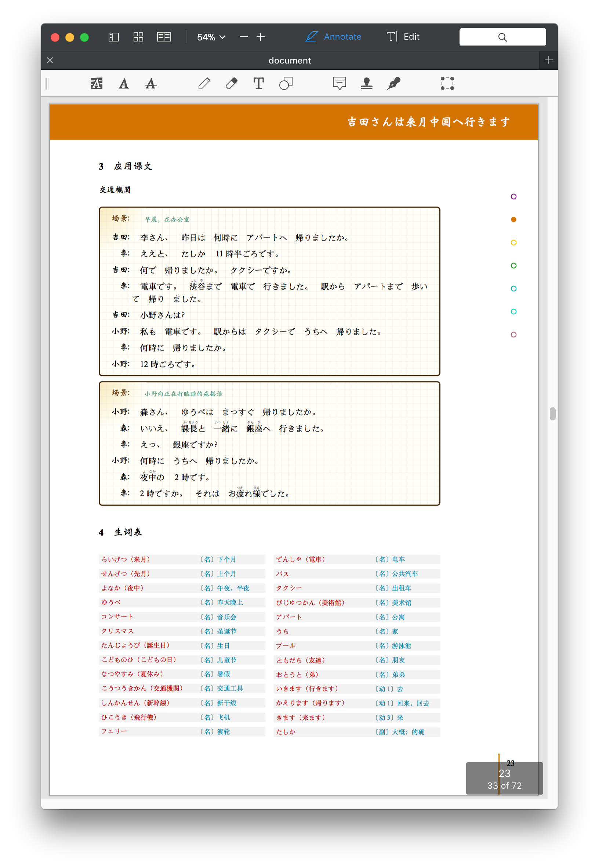
Task: Close the document tab
Action: 50,60
